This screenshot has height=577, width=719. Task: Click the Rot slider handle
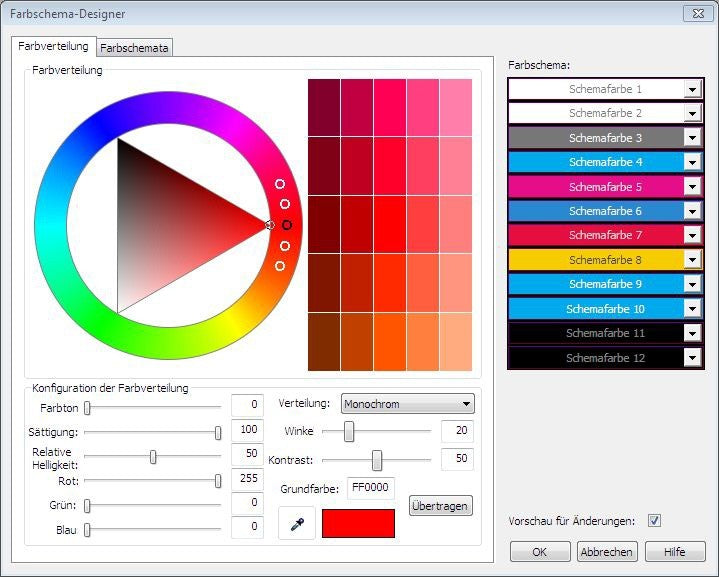click(x=218, y=481)
